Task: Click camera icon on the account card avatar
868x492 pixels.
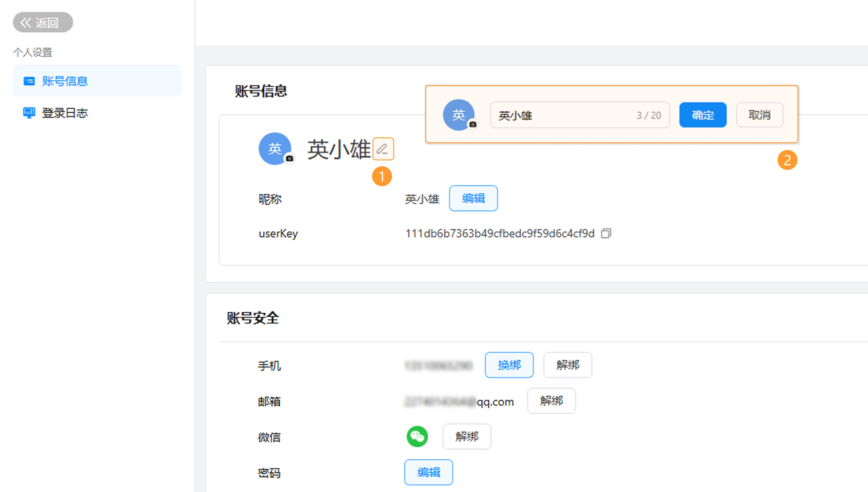Action: [x=289, y=158]
